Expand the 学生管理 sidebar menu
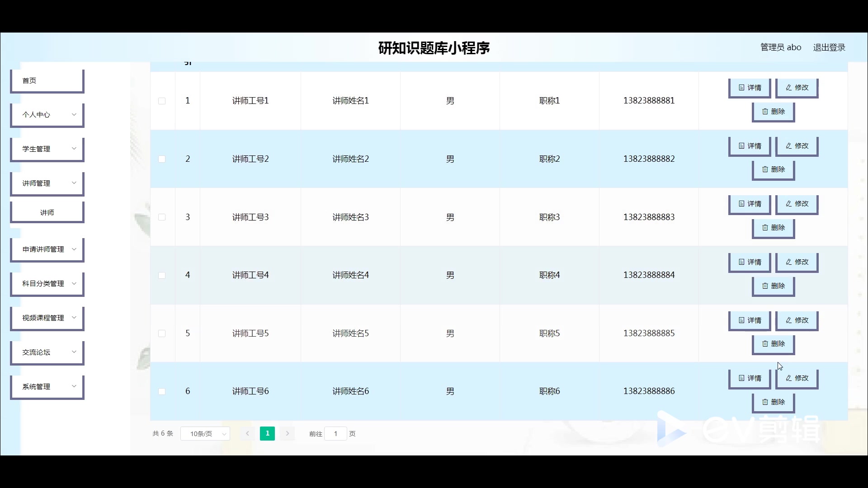This screenshot has width=868, height=488. click(47, 149)
